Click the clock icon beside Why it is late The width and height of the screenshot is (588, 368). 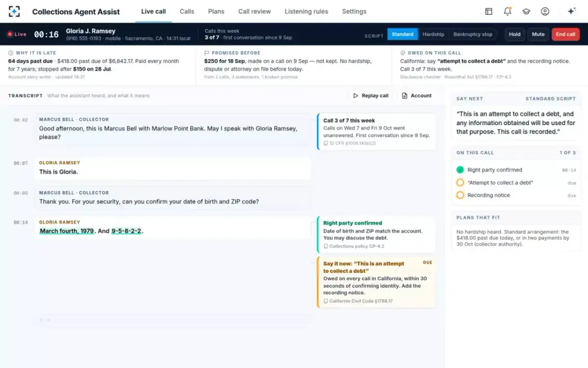click(11, 53)
